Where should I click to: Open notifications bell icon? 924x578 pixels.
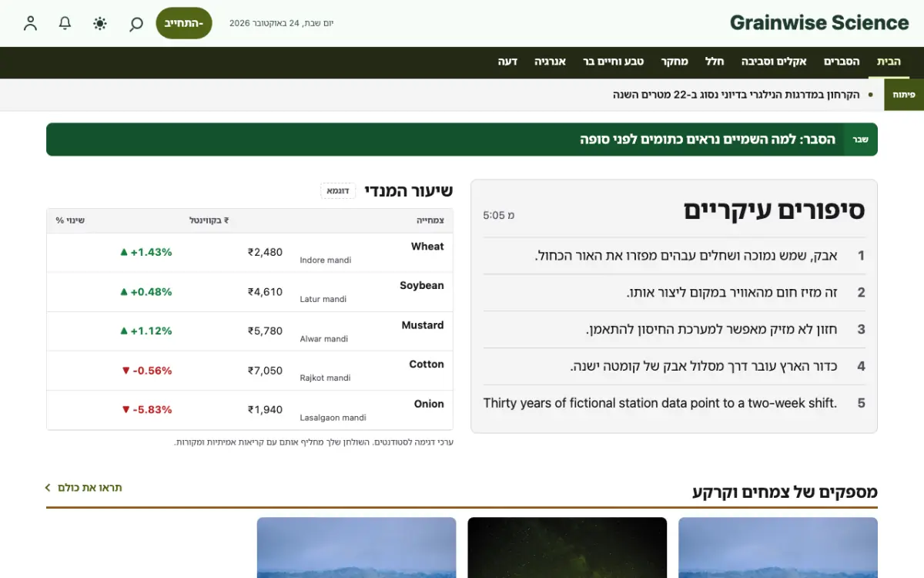[65, 23]
